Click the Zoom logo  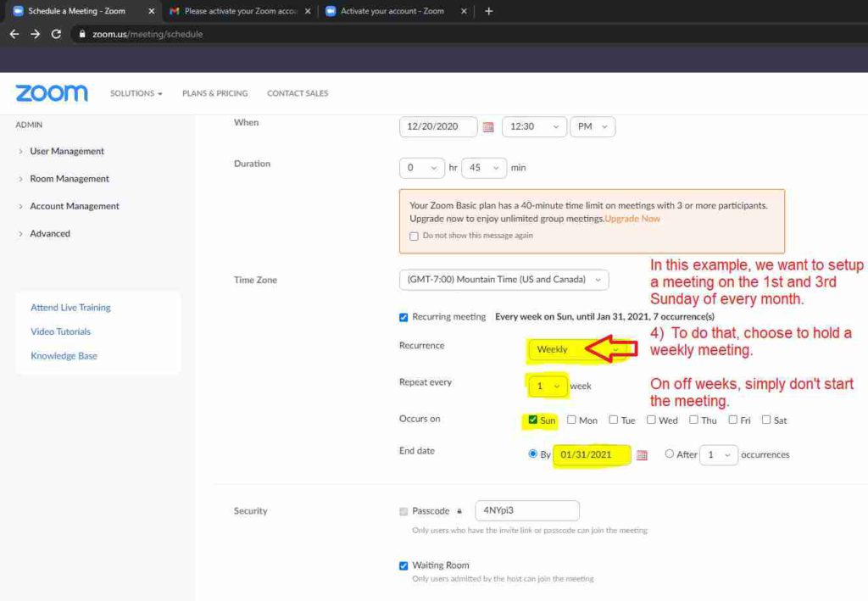click(x=52, y=93)
